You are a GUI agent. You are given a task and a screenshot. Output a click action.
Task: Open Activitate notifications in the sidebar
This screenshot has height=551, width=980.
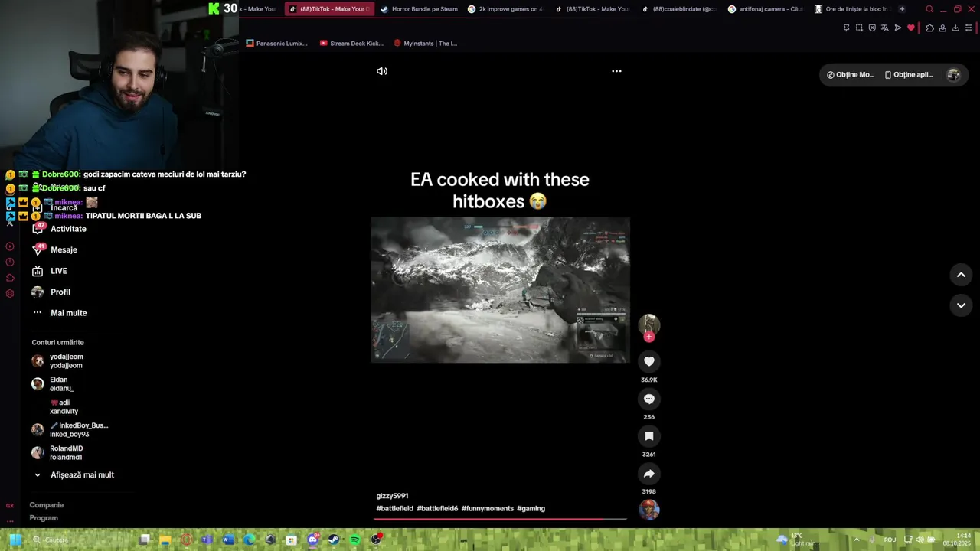(59, 229)
